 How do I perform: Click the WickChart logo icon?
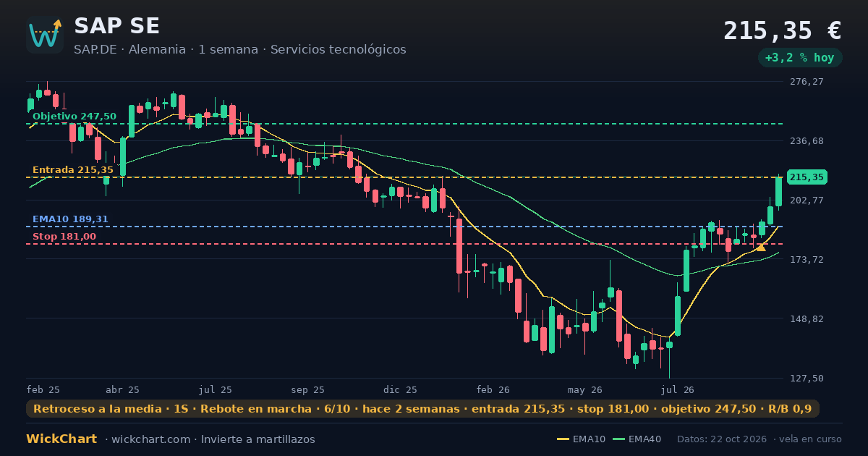click(x=45, y=35)
